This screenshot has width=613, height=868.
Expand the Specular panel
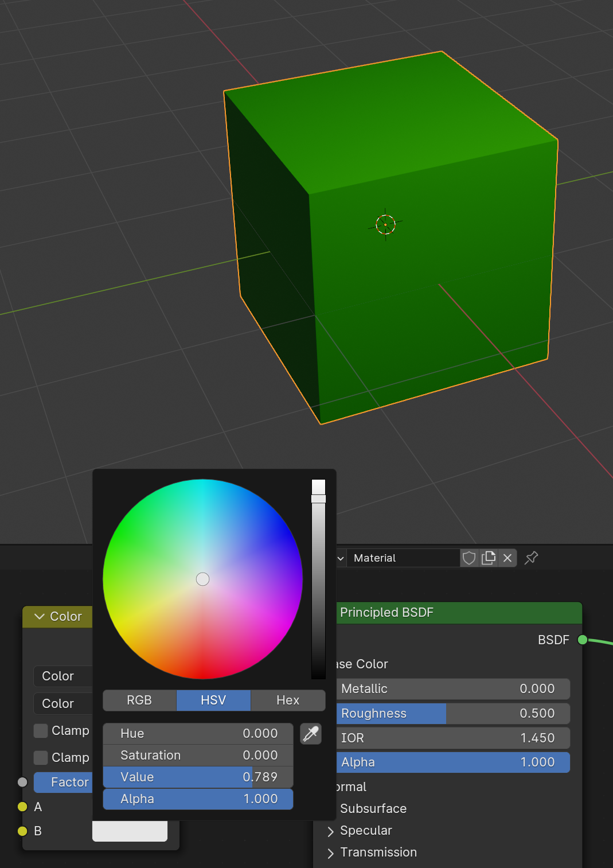(330, 831)
